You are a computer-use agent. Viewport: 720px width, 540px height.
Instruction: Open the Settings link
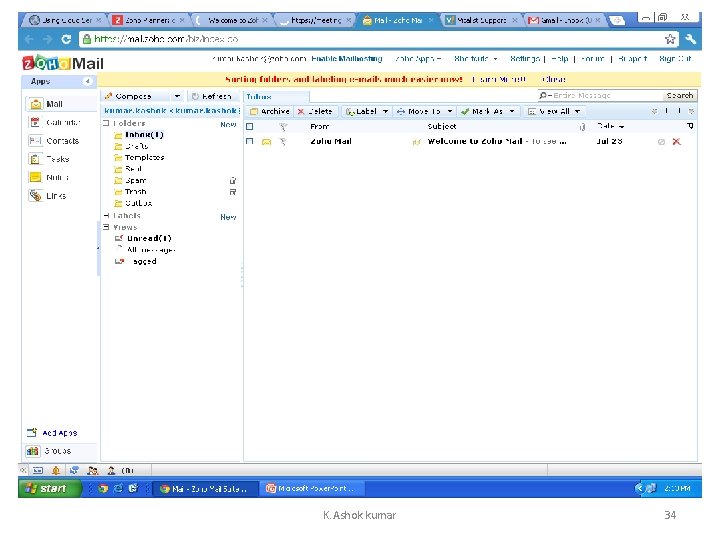(525, 59)
